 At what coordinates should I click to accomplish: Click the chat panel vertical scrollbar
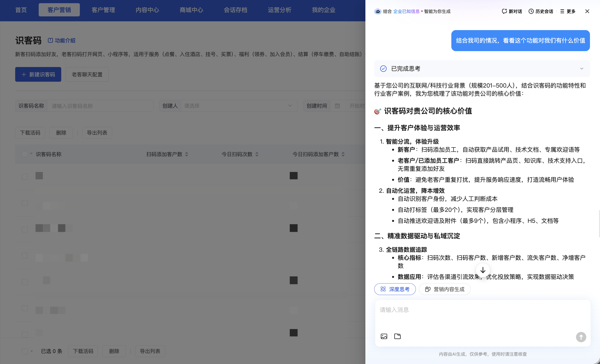point(599,223)
